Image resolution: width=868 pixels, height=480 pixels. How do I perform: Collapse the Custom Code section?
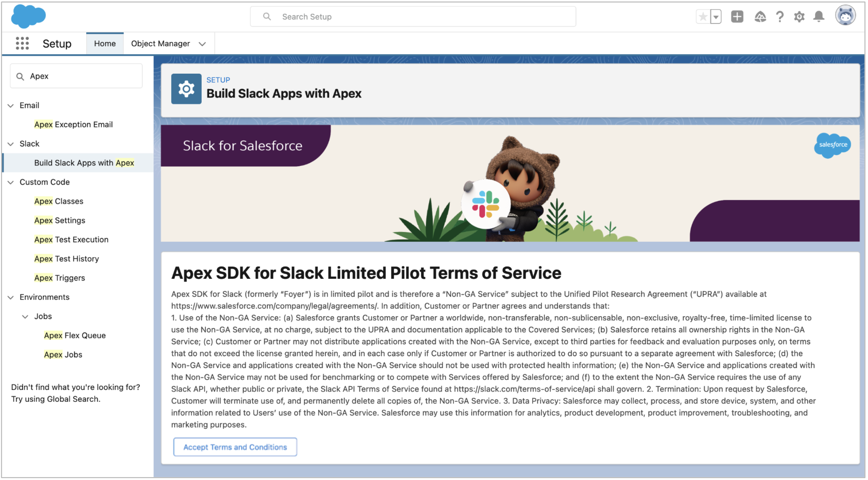11,182
